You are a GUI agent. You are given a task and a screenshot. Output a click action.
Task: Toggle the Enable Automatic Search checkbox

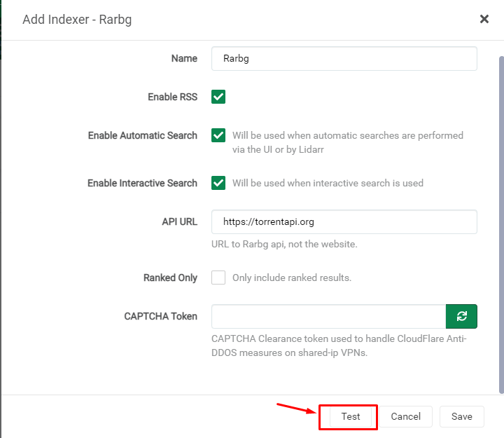click(218, 135)
